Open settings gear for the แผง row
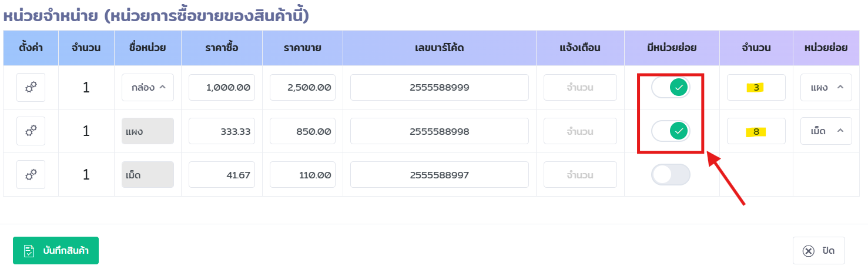The image size is (868, 272). [x=31, y=131]
